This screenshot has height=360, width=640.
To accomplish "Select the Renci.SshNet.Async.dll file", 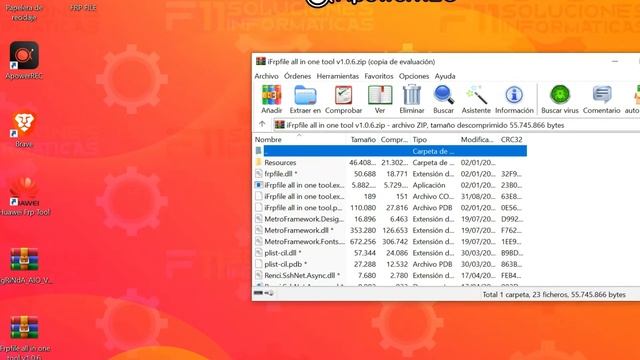I will 390,276.
